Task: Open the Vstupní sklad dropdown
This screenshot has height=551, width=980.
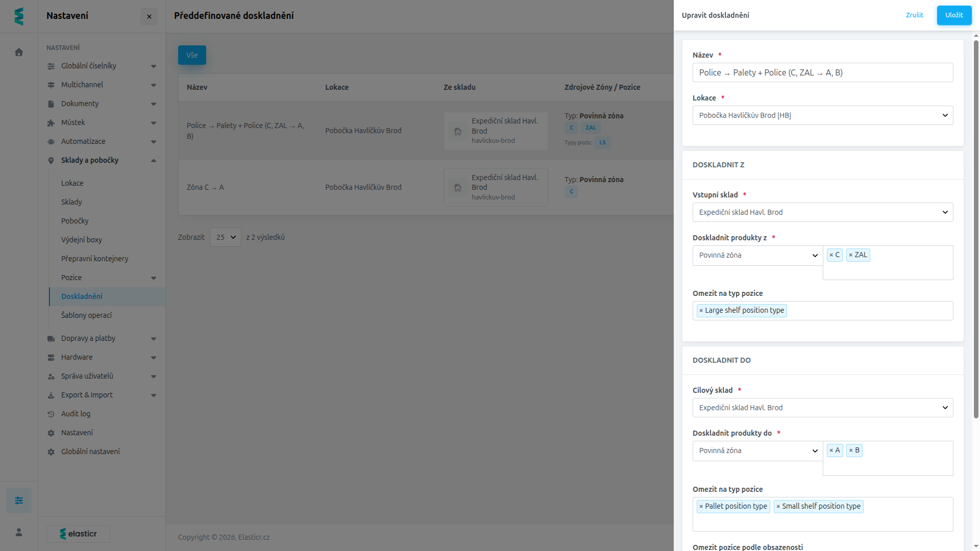Action: pos(822,212)
